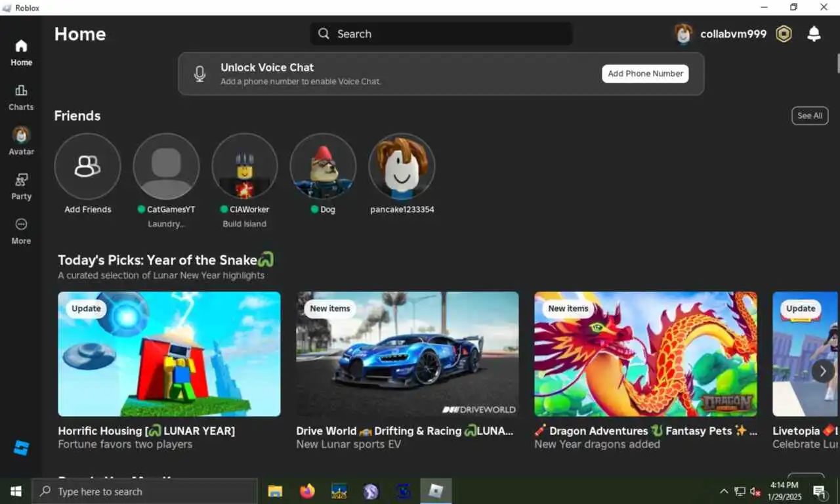Open Dragon Adventures thumbnail

click(646, 354)
